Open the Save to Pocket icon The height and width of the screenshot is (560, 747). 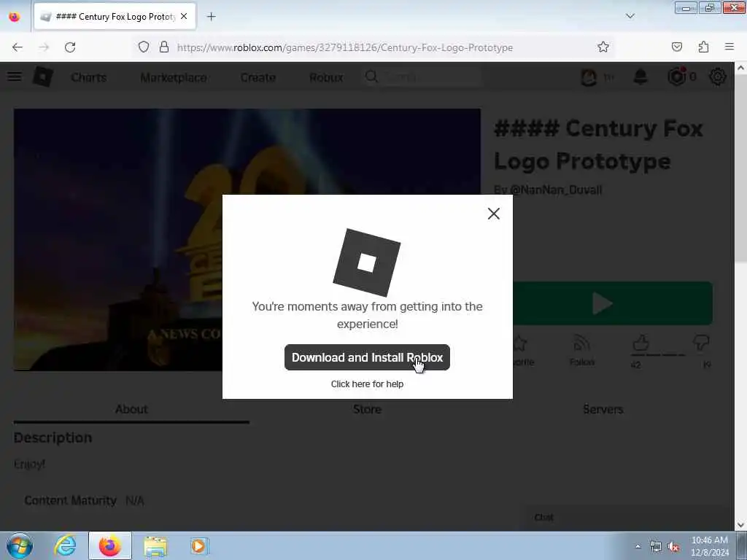(676, 47)
